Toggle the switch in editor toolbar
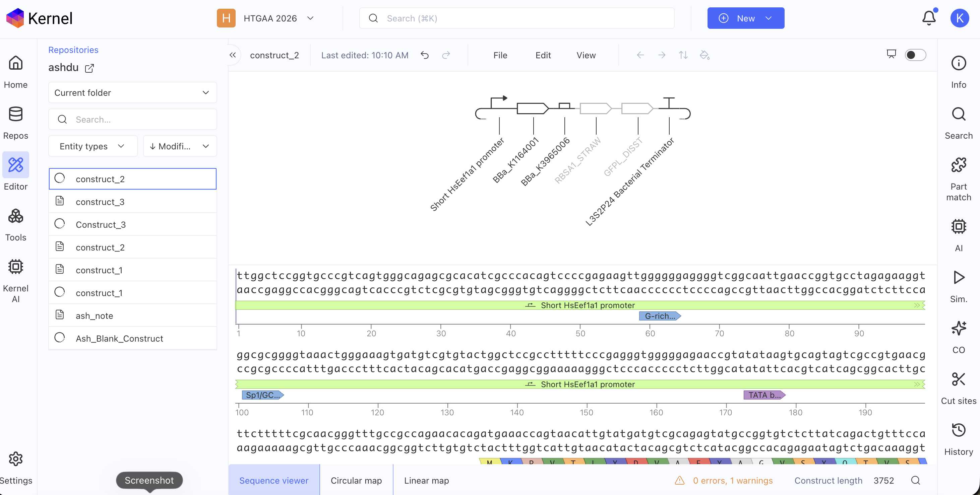Screen dimensions: 980x495 pyautogui.click(x=915, y=55)
